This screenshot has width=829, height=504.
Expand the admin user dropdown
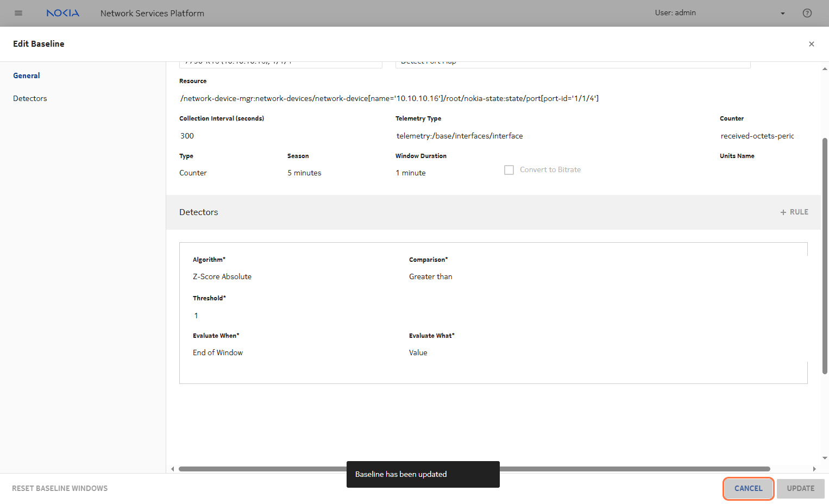[782, 14]
